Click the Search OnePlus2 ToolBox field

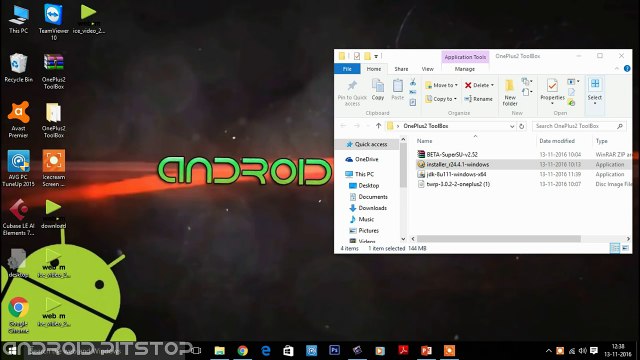coord(579,126)
